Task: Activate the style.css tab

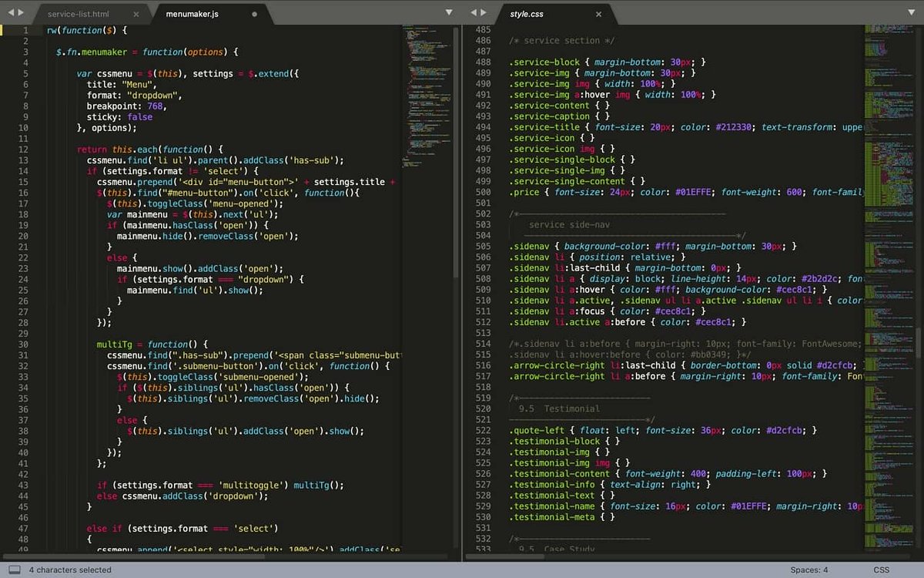Action: pyautogui.click(x=527, y=14)
